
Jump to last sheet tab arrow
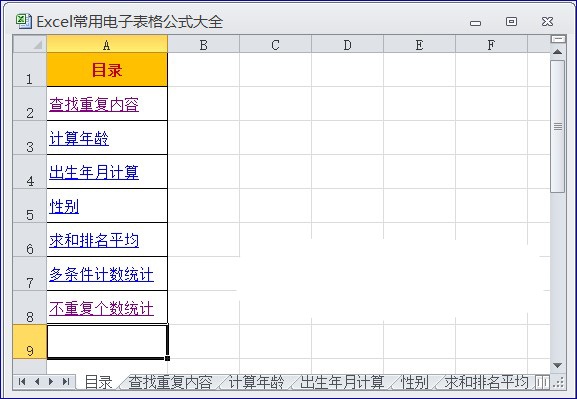tap(66, 382)
